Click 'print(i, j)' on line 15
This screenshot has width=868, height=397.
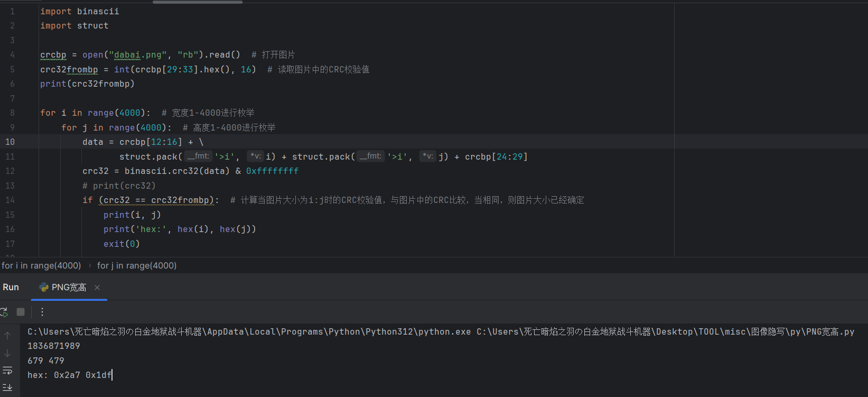click(x=132, y=215)
